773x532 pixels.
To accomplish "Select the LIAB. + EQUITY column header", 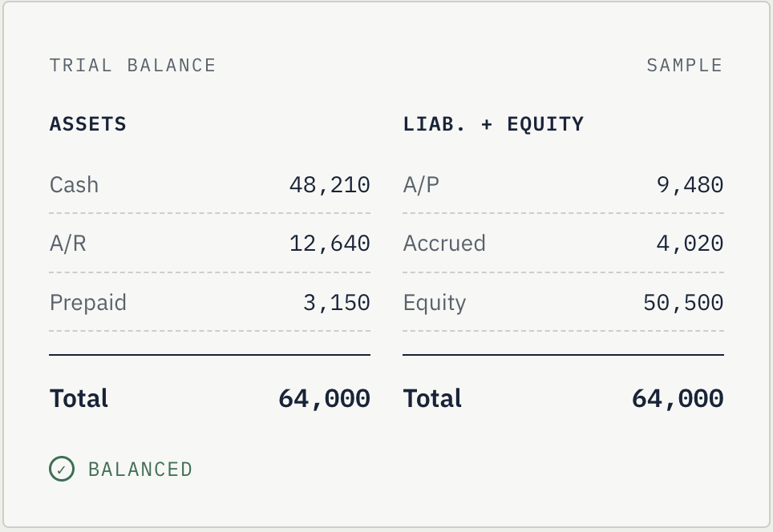I will point(493,124).
